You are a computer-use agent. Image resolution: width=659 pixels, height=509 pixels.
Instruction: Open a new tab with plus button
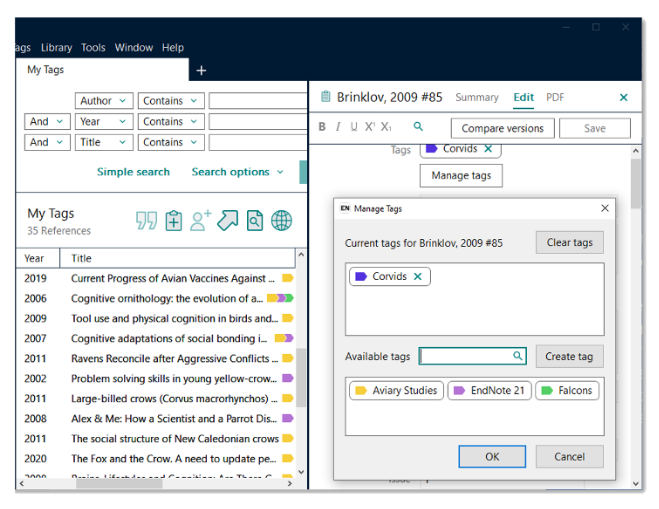[x=201, y=70]
